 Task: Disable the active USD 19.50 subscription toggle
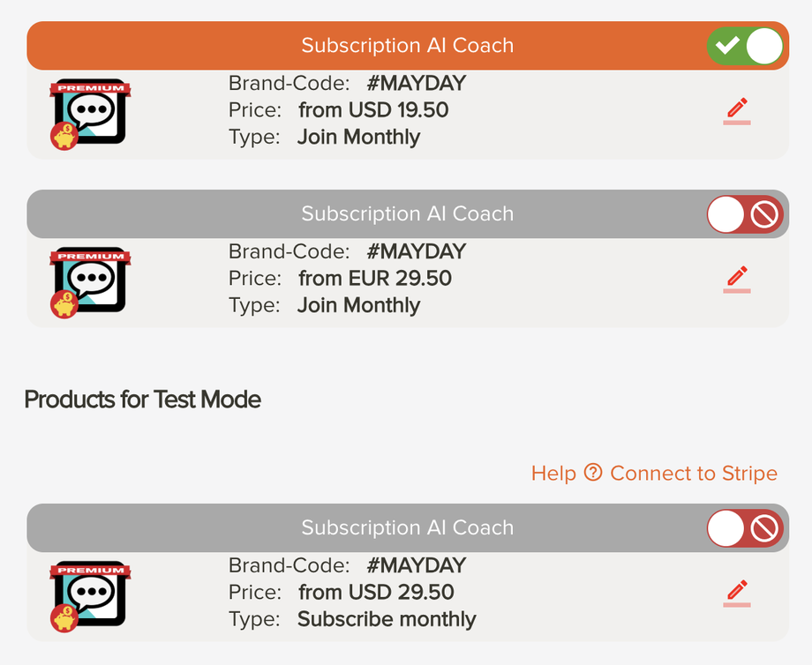click(746, 46)
